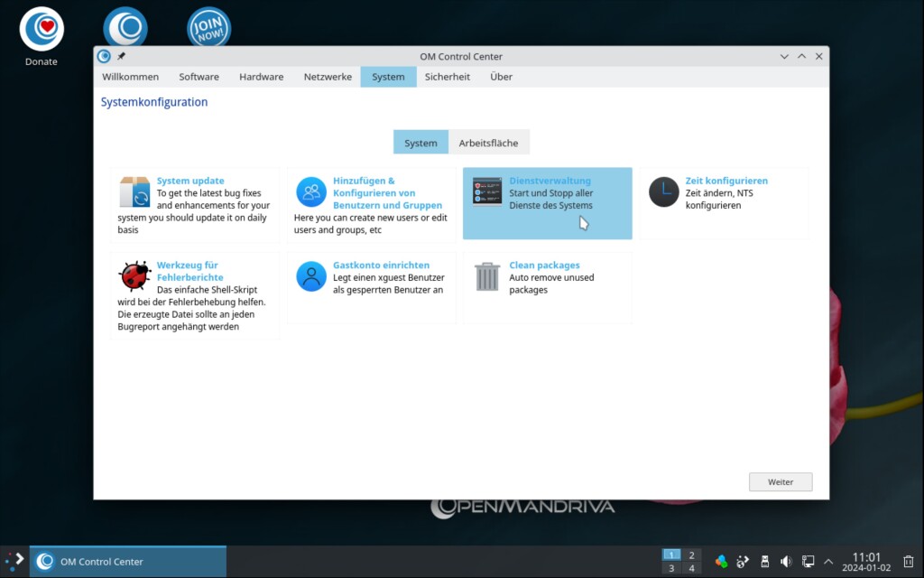Open the System update package icon
The height and width of the screenshot is (578, 924).
pyautogui.click(x=134, y=191)
